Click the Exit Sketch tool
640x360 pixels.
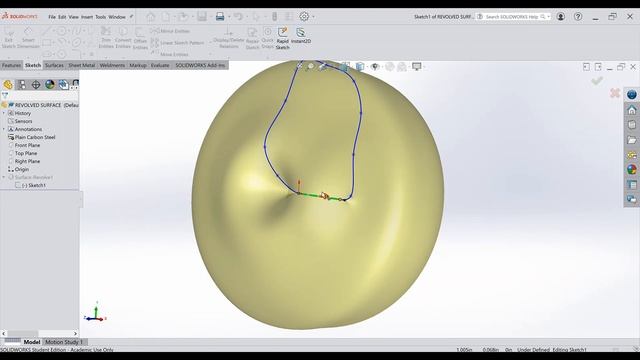pos(9,38)
